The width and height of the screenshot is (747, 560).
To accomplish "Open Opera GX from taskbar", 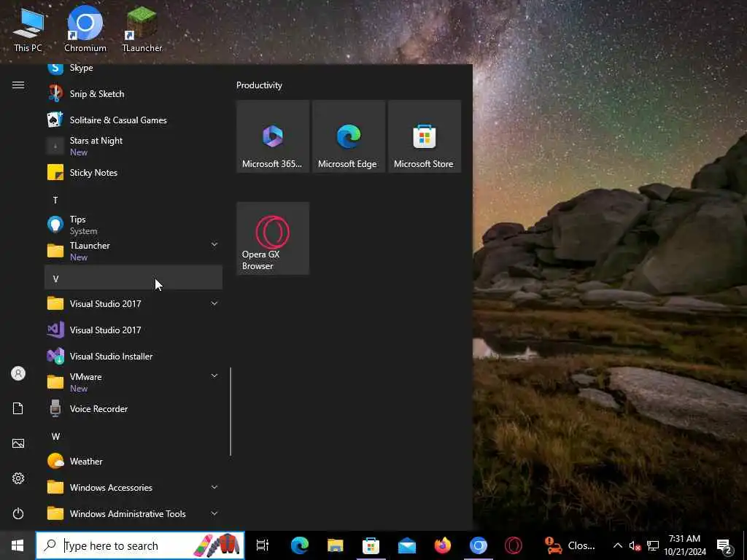I will (514, 545).
